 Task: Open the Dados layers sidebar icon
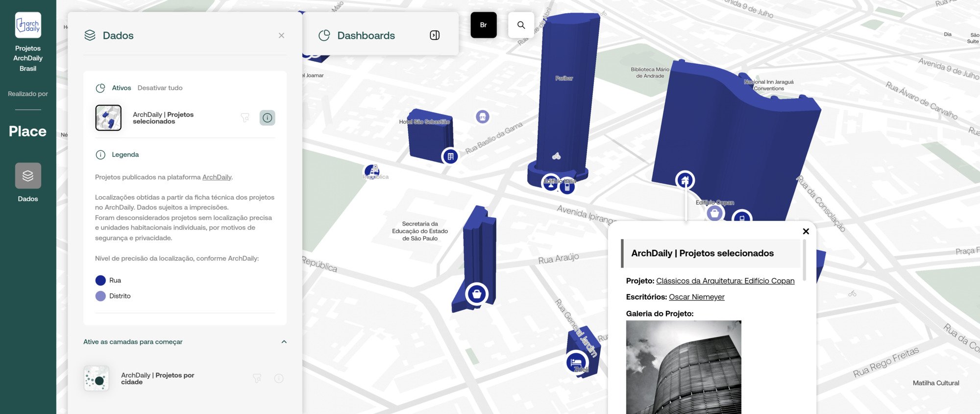coord(28,176)
